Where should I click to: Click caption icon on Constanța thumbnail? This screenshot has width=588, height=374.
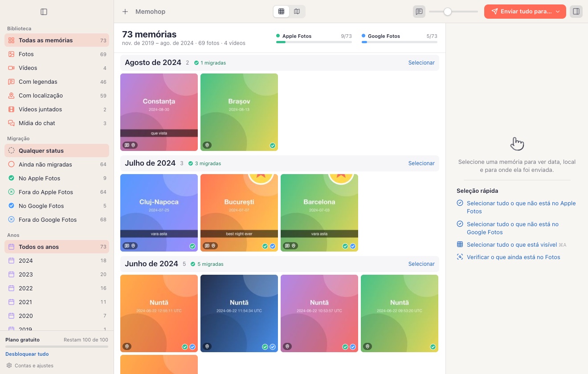[x=127, y=145]
